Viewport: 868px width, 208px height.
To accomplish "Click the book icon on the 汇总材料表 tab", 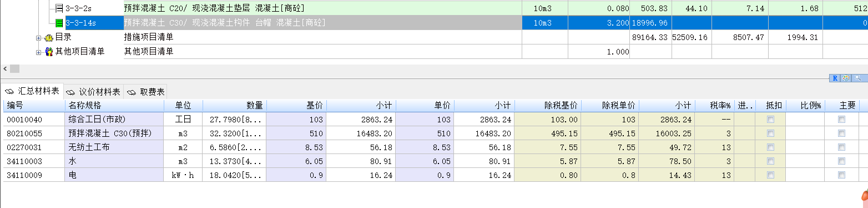I will point(9,91).
